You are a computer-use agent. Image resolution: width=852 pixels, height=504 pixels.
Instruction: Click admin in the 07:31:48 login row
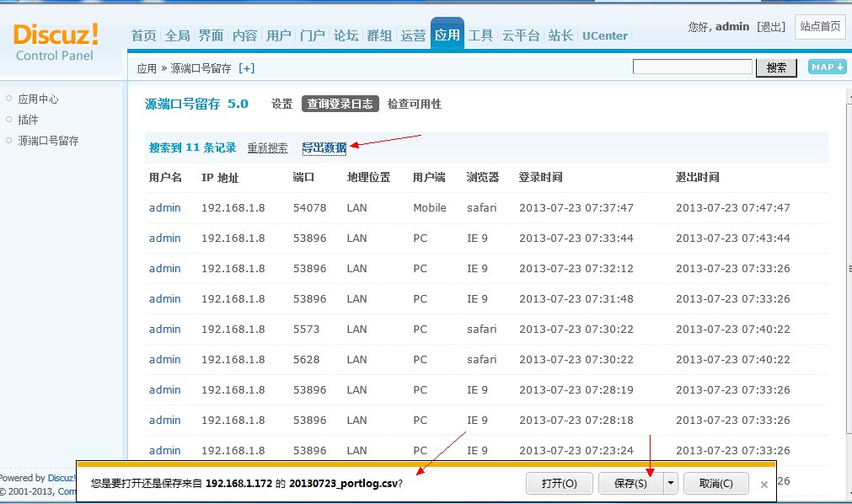tap(164, 299)
